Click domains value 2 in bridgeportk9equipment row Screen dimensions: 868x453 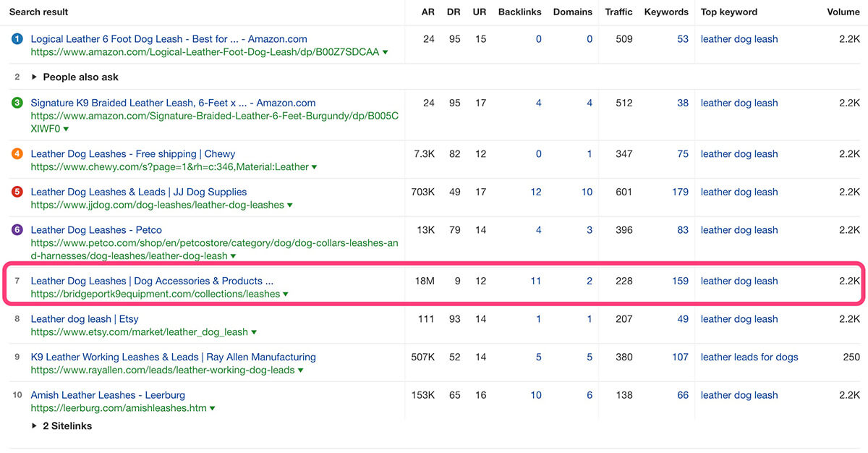point(590,281)
